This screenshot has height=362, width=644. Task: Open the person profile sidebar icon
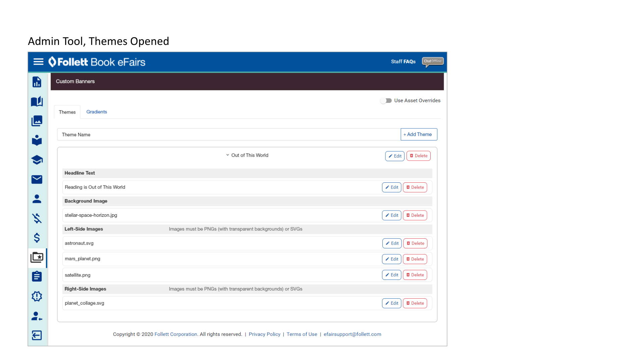37,199
